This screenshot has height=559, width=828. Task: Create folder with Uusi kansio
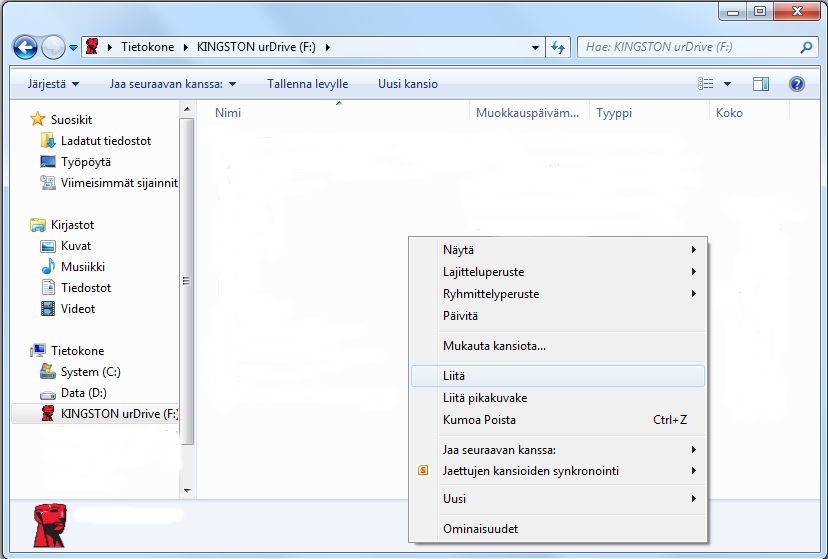click(408, 84)
